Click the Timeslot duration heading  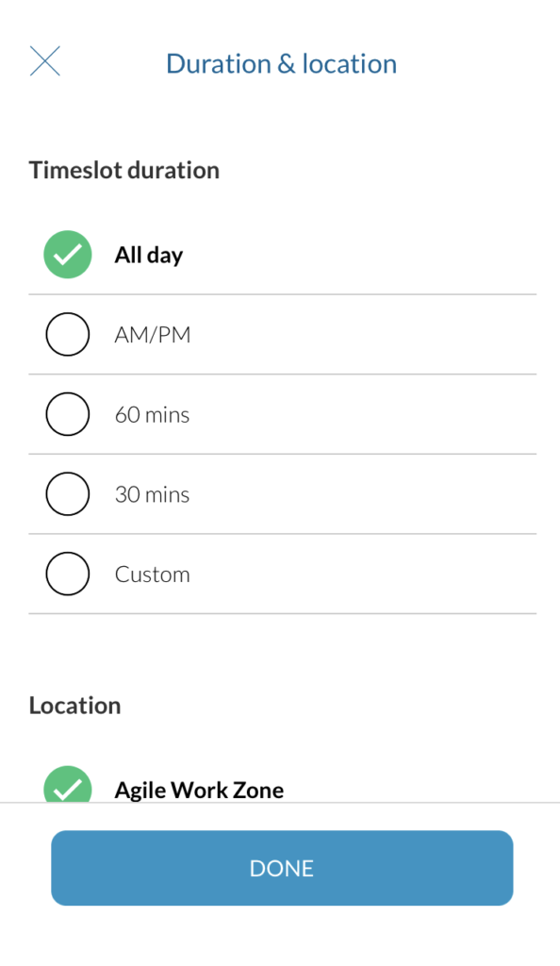point(124,170)
